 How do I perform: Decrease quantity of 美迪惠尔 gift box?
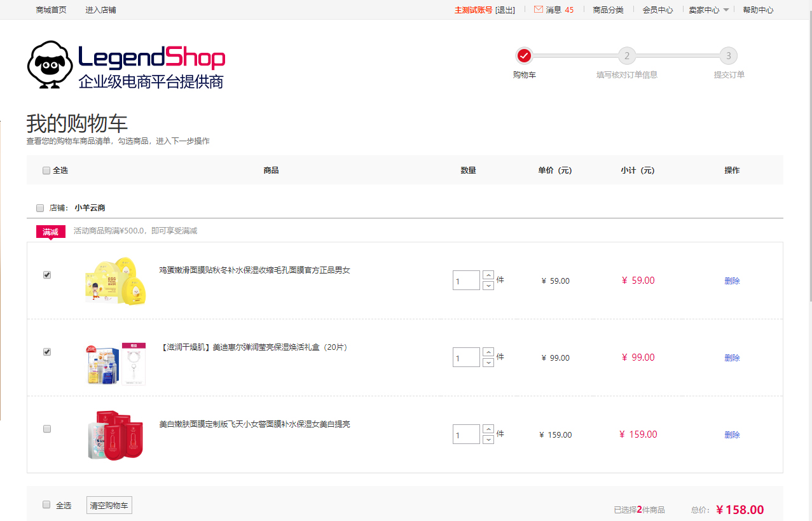click(488, 363)
